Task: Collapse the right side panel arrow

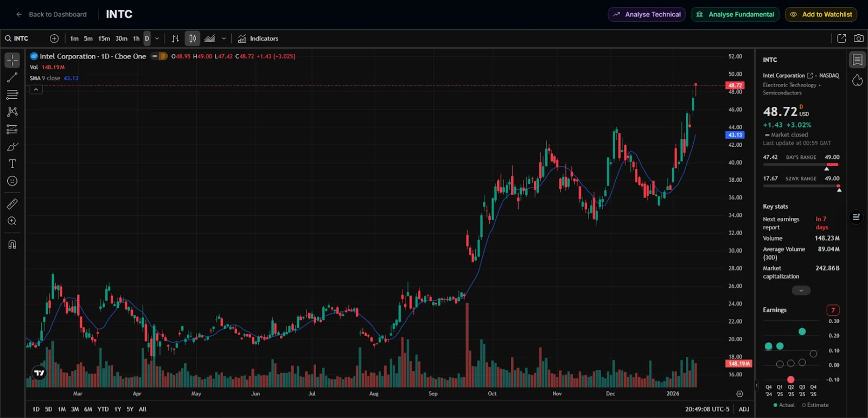Action: [x=756, y=386]
